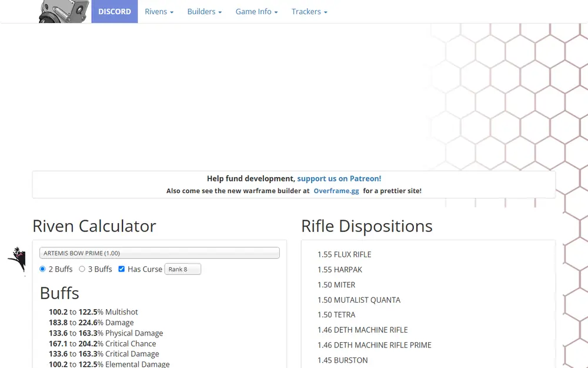The width and height of the screenshot is (588, 368).
Task: Click the 1.45 BURSTON entry
Action: [x=342, y=360]
